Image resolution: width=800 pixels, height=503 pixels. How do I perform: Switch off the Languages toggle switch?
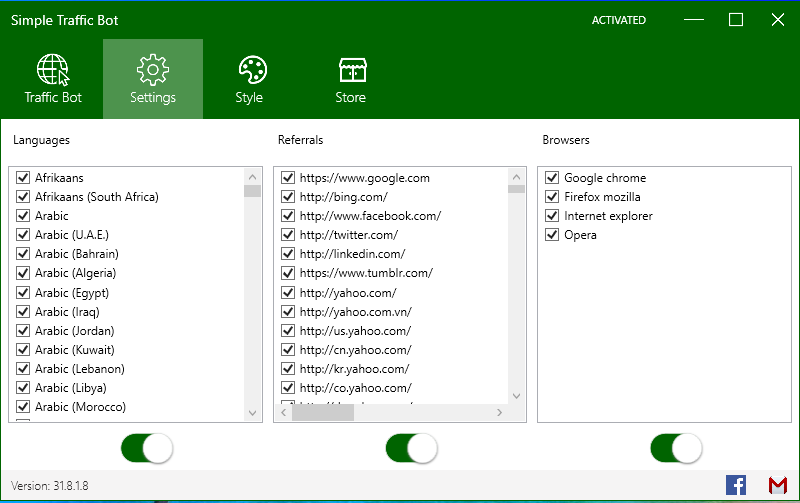tap(147, 448)
